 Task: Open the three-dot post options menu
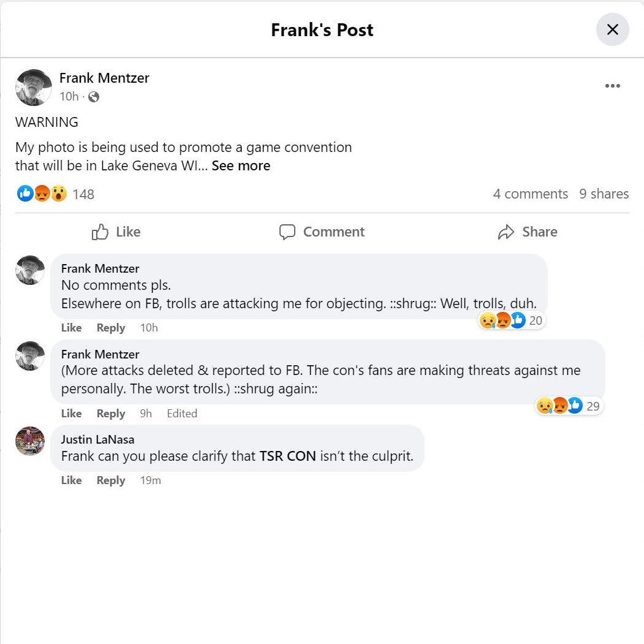[612, 86]
